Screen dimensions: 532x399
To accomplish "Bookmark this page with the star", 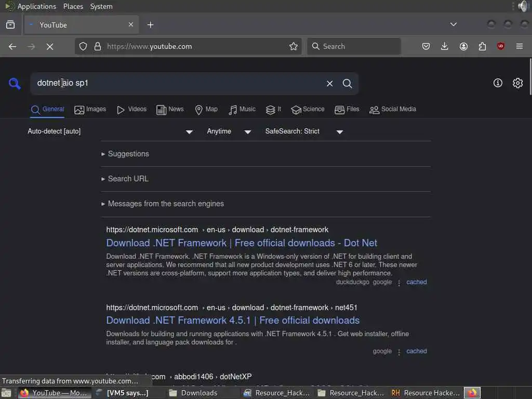I will tap(294, 46).
